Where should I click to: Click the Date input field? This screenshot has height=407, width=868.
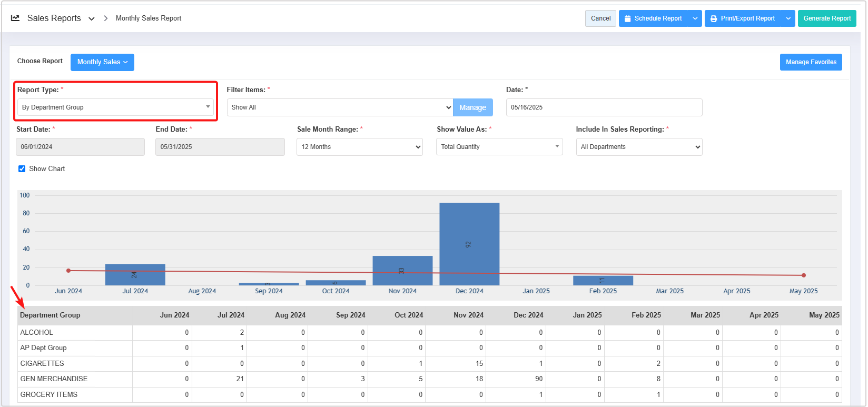pyautogui.click(x=604, y=107)
